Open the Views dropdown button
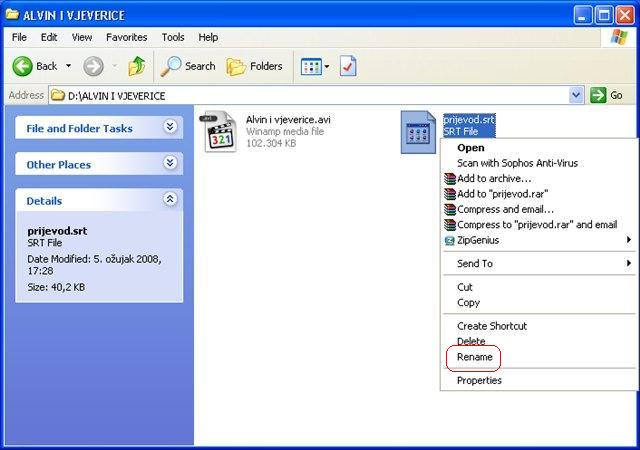Image resolution: width=640 pixels, height=450 pixels. [314, 66]
